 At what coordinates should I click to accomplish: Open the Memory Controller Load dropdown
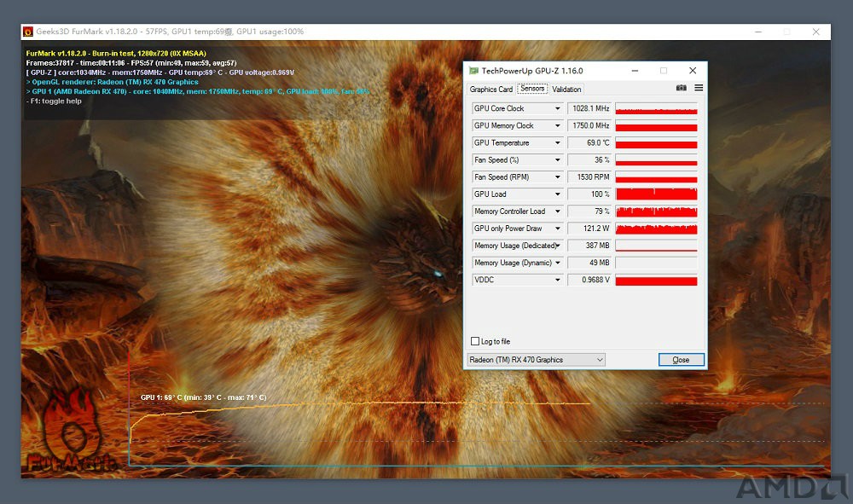point(558,211)
